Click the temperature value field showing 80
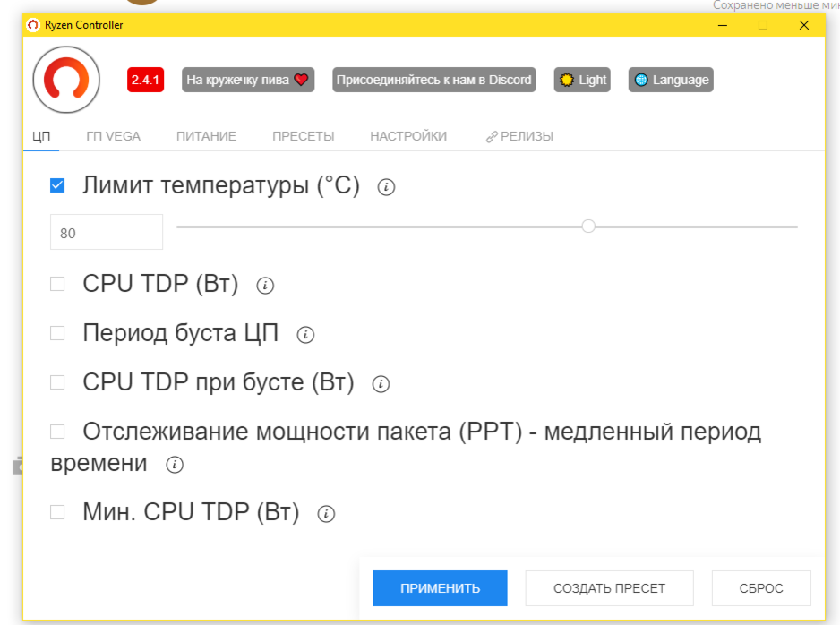The image size is (840, 625). (107, 232)
